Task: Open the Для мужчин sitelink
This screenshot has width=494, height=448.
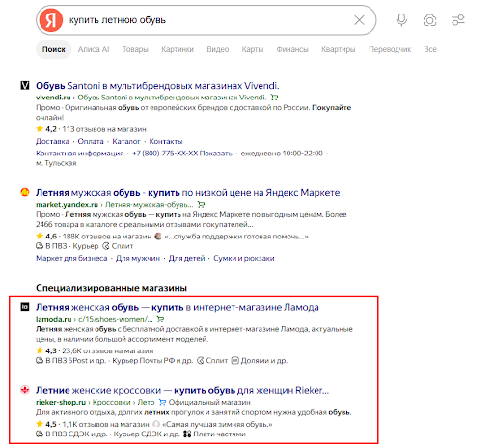Action: coord(138,258)
